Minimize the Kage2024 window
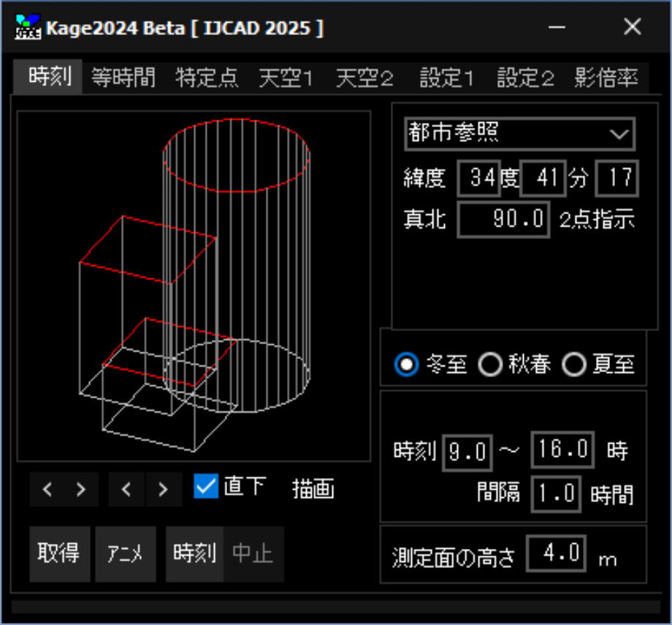The image size is (672, 625). [557, 26]
